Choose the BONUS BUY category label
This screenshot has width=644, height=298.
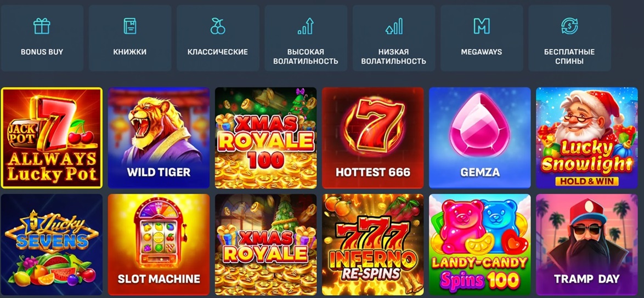coord(42,52)
